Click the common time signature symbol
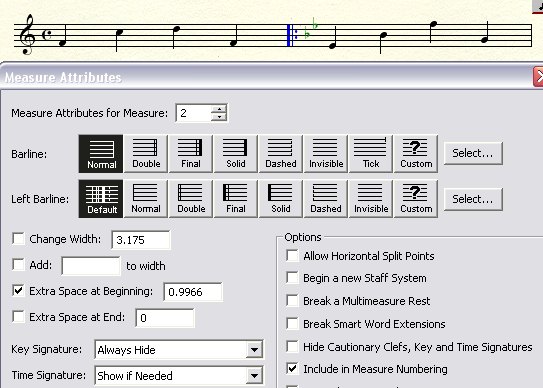Image resolution: width=543 pixels, height=388 pixels. [46, 35]
